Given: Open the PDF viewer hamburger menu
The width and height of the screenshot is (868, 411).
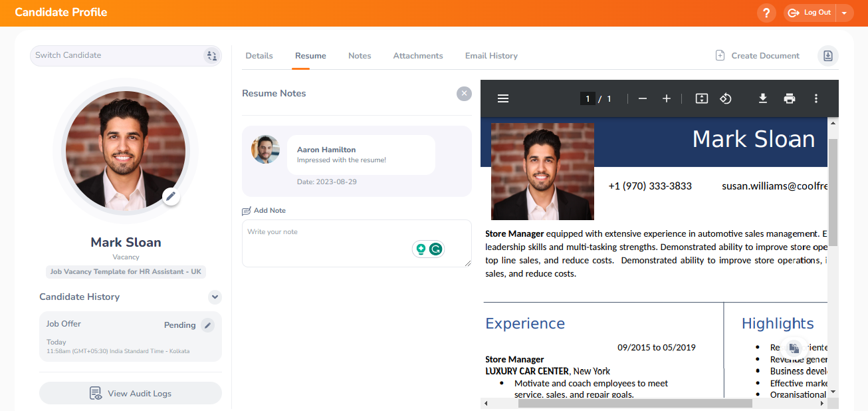Looking at the screenshot, I should click(503, 98).
